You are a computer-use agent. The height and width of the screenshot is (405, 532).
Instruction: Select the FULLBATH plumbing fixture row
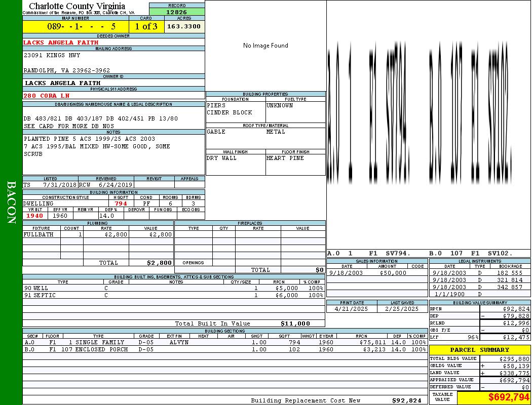coord(98,235)
